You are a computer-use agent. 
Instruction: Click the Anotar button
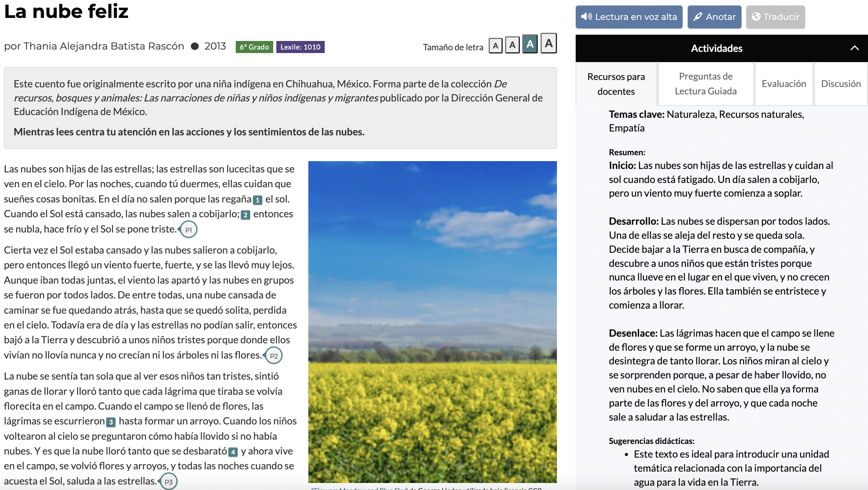point(714,17)
